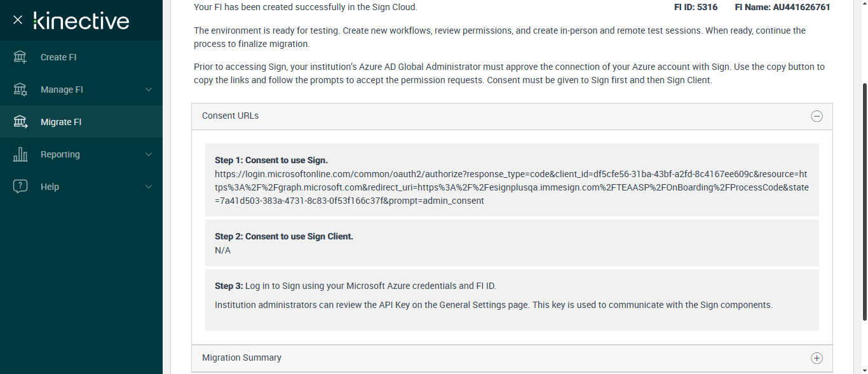The image size is (868, 374).
Task: Collapse Consent URLs using the minus icon
Action: point(817,116)
